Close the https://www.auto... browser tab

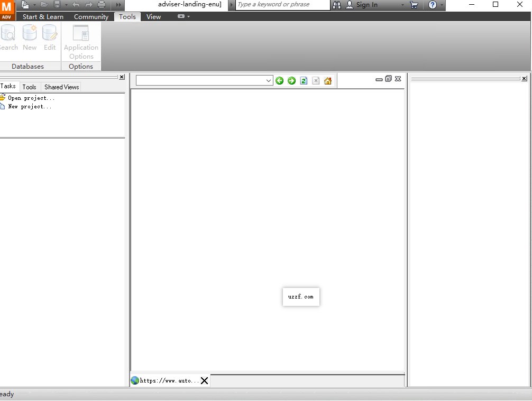coord(205,380)
